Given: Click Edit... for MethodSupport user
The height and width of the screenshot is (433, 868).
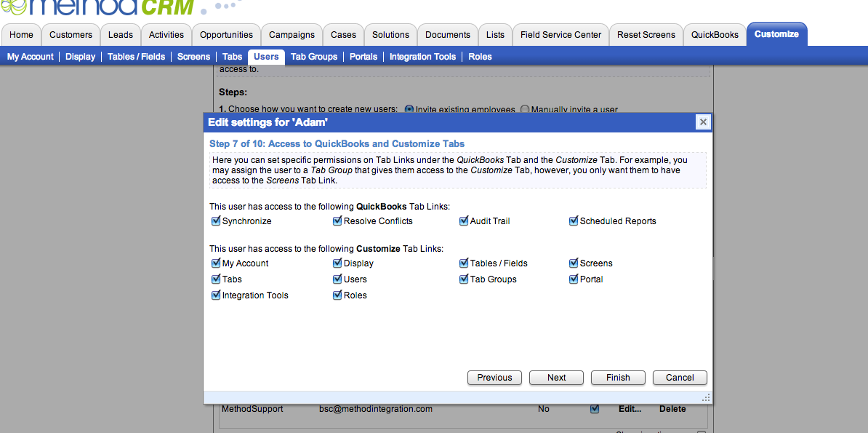Looking at the screenshot, I should 630,409.
